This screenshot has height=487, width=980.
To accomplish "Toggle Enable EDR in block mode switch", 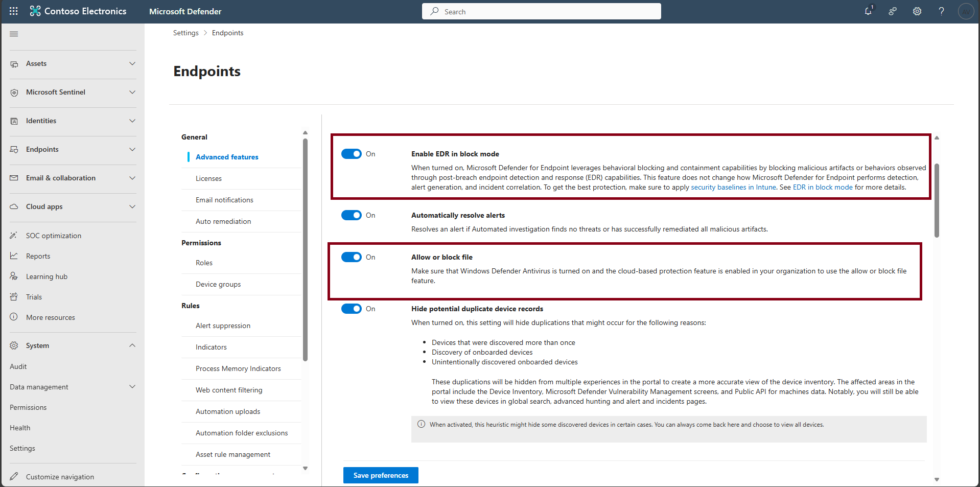I will coord(352,154).
